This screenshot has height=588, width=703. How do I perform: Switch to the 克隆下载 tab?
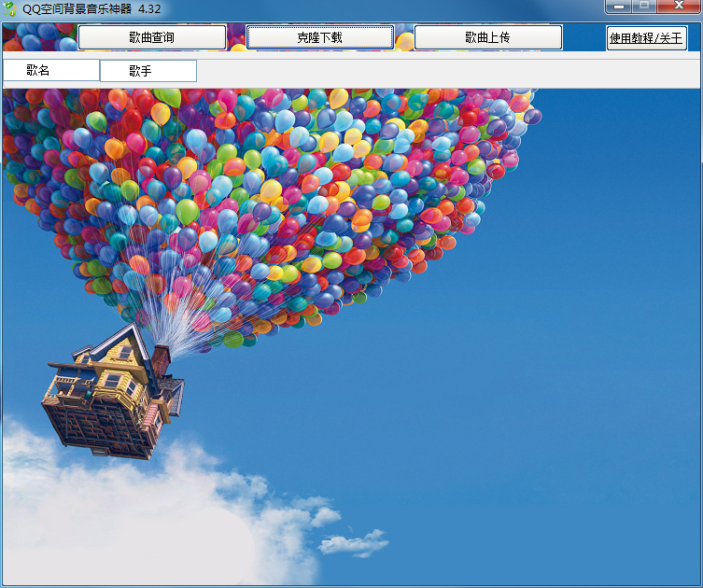320,37
